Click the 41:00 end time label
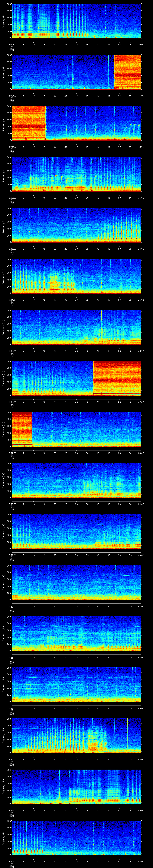Screen dimensions: 153x868 pos(141,606)
